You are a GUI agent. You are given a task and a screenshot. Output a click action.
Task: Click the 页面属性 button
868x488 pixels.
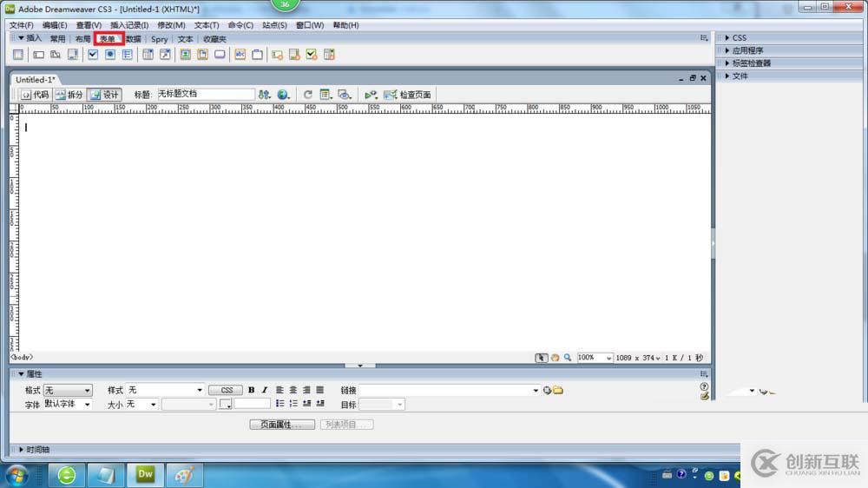[x=282, y=425]
